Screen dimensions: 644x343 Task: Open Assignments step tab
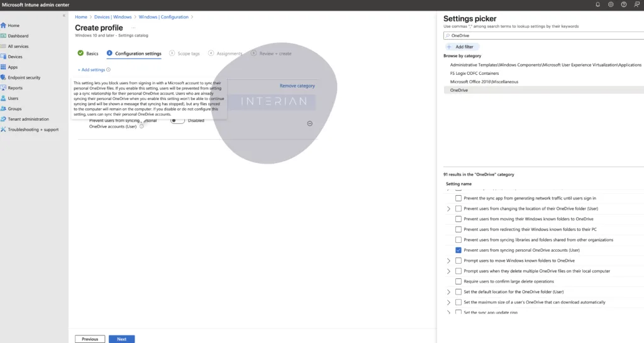pyautogui.click(x=225, y=53)
